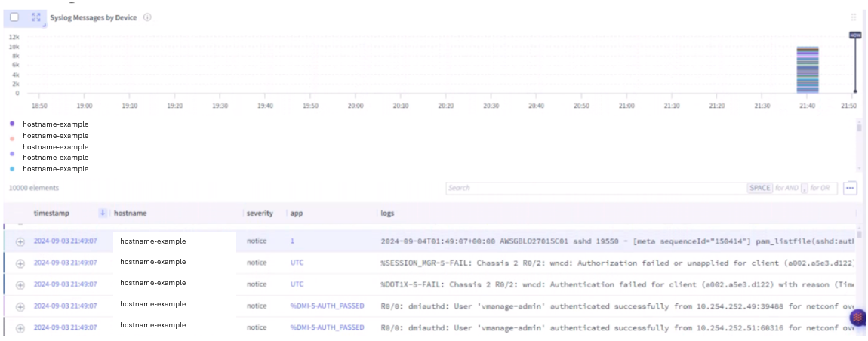
Task: Click app value 1 in the sshd row
Action: (292, 241)
